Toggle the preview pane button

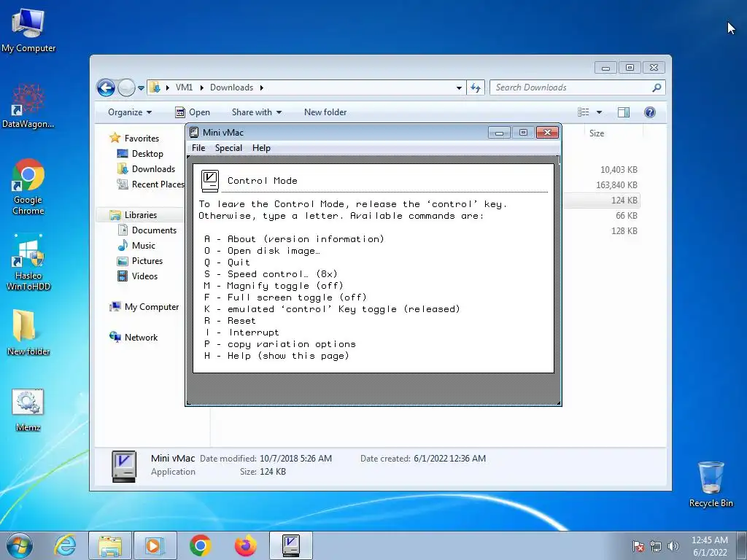(624, 112)
